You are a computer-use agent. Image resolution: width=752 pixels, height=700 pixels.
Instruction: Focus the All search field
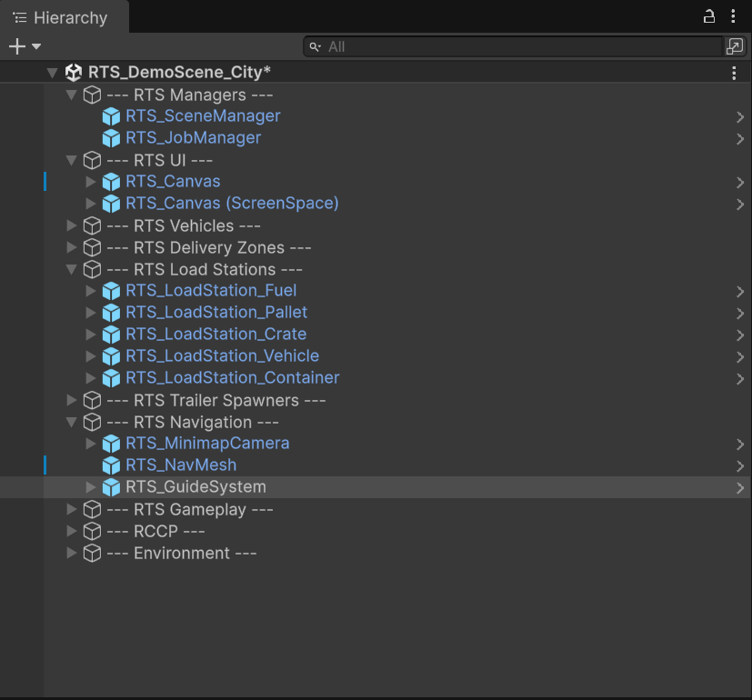512,47
